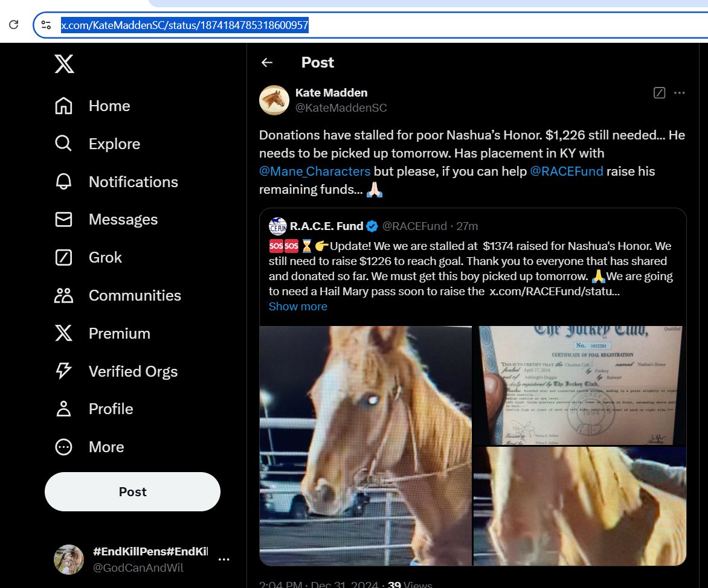Click the @GodCanAndWil account handle
Image resolution: width=708 pixels, height=588 pixels.
138,567
